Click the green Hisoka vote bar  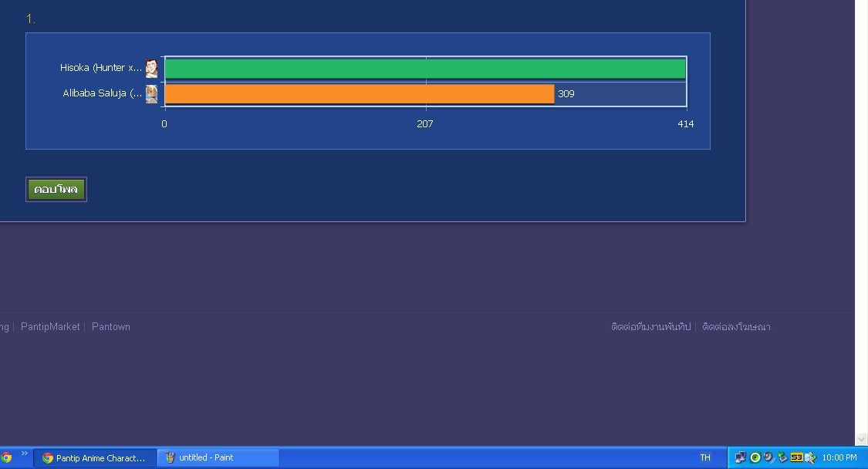425,69
